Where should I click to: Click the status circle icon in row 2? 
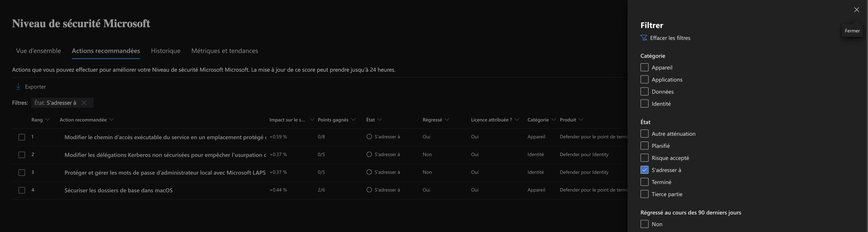369,154
